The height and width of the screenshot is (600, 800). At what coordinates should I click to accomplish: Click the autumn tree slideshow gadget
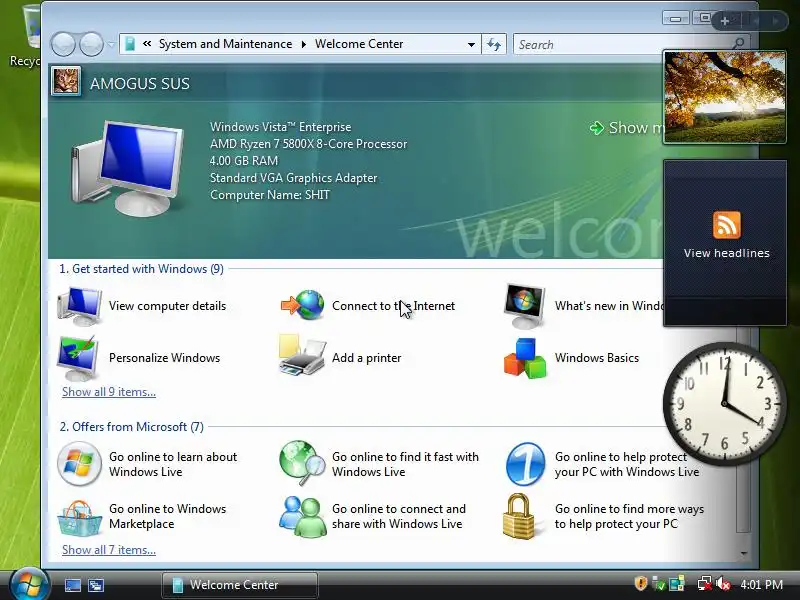pyautogui.click(x=724, y=97)
